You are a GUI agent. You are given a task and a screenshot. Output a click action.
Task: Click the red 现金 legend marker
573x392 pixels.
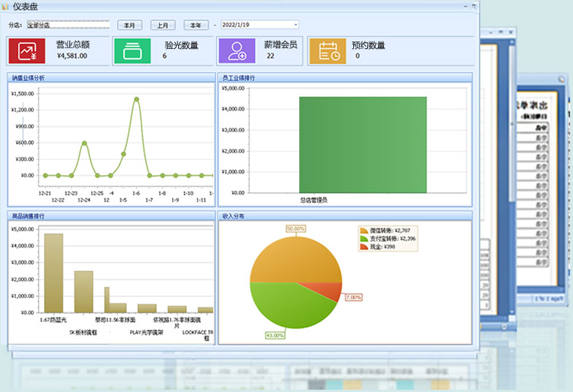click(364, 247)
